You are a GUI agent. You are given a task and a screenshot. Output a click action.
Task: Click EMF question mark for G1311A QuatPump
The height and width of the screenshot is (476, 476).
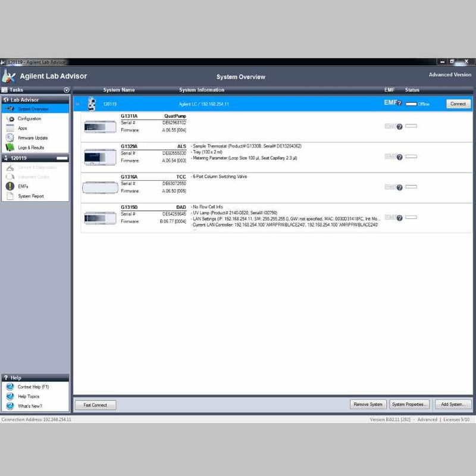[399, 127]
